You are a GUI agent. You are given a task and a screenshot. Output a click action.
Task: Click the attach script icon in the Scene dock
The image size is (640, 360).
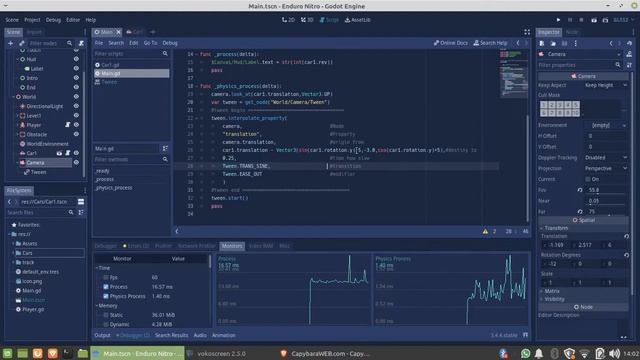click(x=81, y=43)
